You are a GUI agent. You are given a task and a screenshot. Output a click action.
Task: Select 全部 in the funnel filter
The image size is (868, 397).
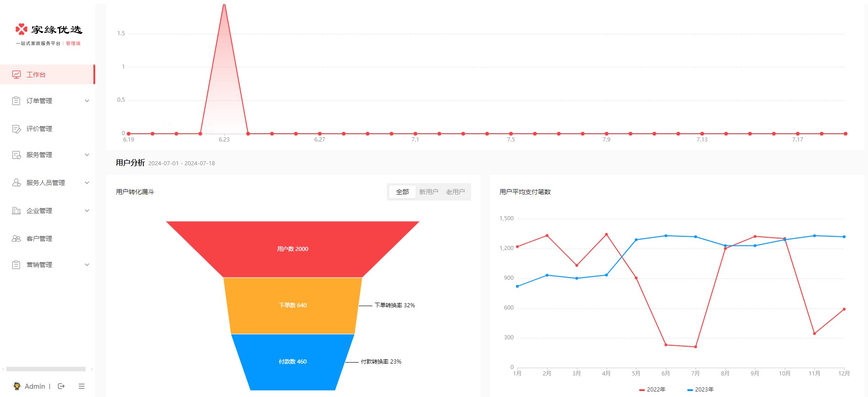(x=402, y=192)
